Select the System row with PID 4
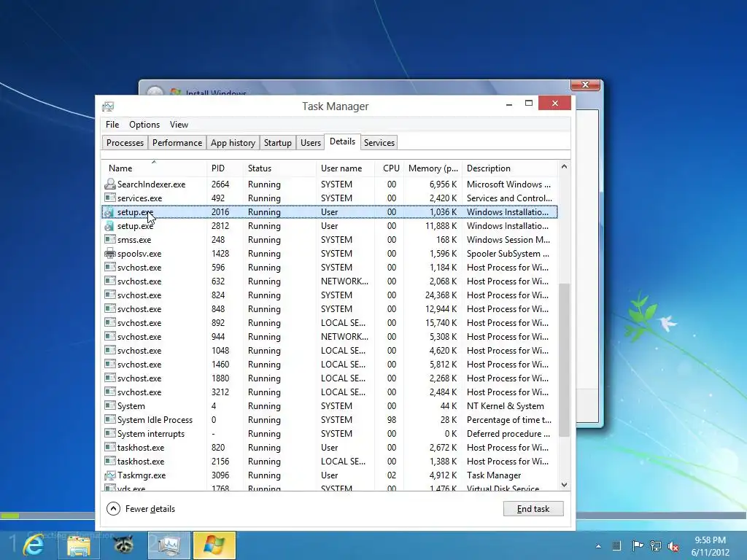The height and width of the screenshot is (560, 747). pyautogui.click(x=330, y=405)
